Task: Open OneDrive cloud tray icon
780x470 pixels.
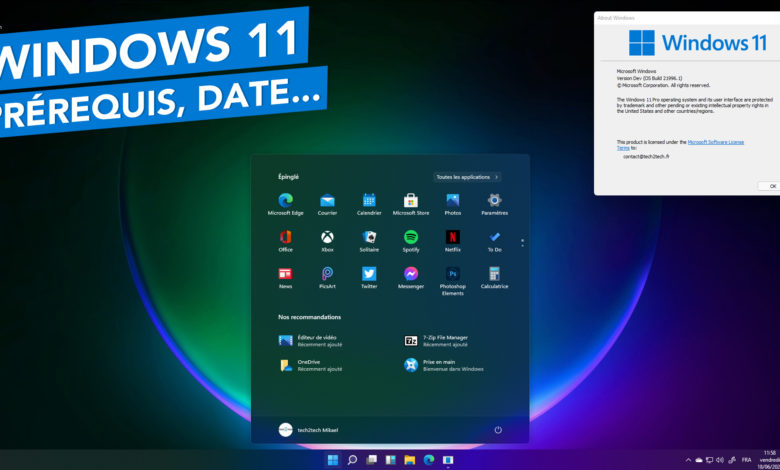Action: pos(699,460)
